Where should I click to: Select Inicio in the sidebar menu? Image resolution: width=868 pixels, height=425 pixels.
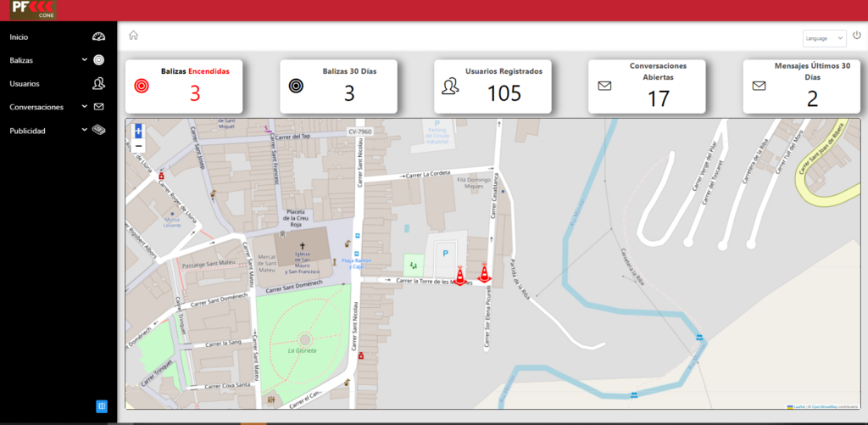[19, 36]
